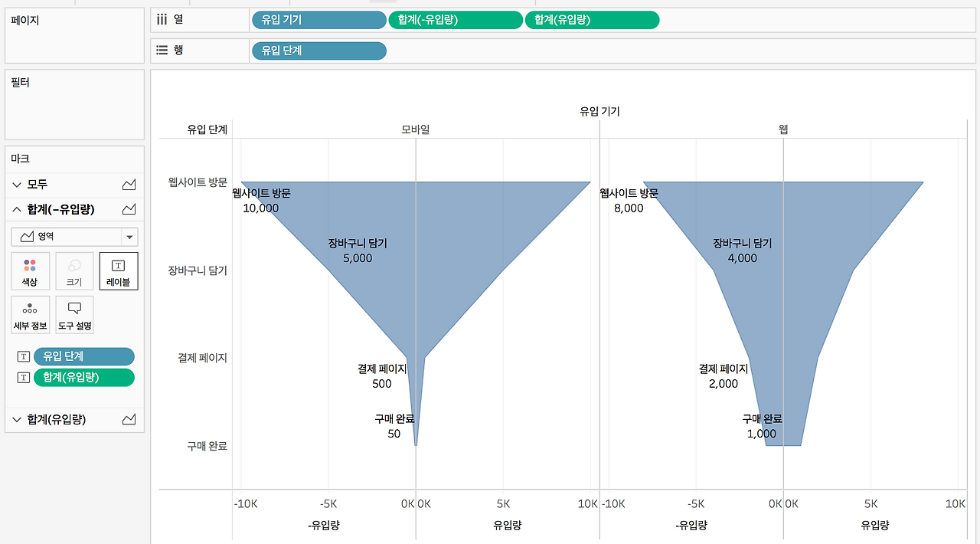Click the 페이지 shelf panel
Screen dimensions: 980x544
[74, 36]
